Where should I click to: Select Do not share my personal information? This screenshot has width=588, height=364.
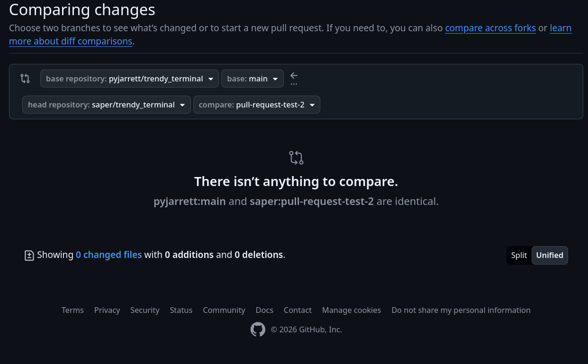(461, 310)
